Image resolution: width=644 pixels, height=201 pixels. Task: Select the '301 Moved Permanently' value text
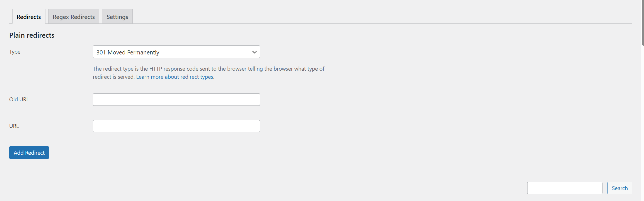pos(128,52)
